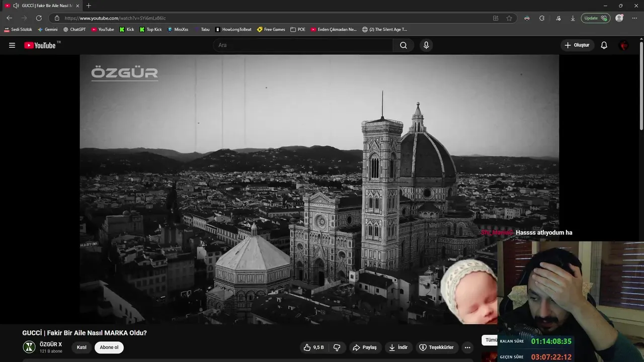This screenshot has width=644, height=362.
Task: Open the Free Games bookmark
Action: pos(271,30)
